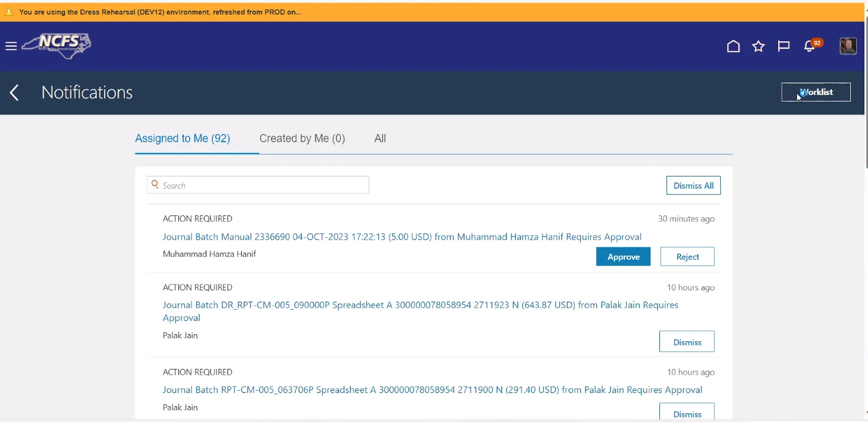Go to Home via house icon
This screenshot has height=422, width=868.
click(733, 46)
